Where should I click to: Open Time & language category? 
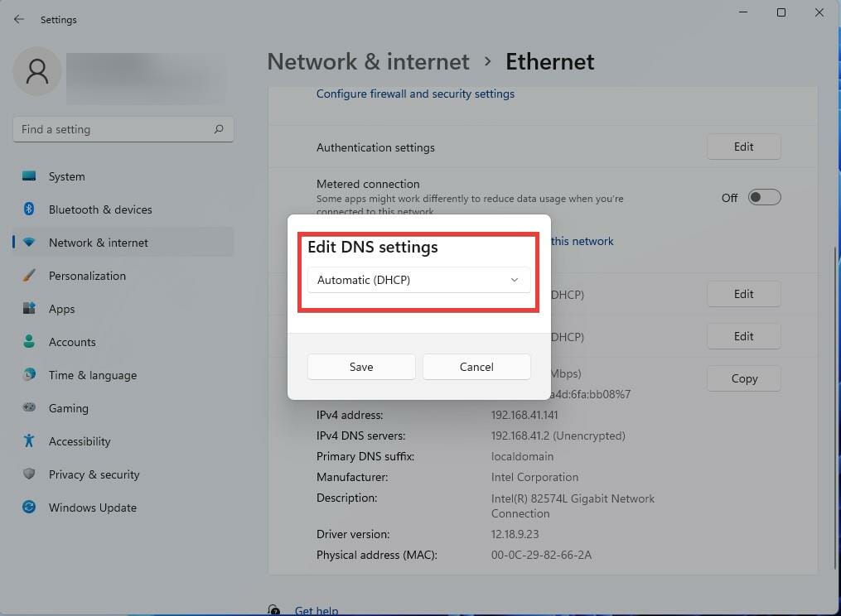click(123, 375)
